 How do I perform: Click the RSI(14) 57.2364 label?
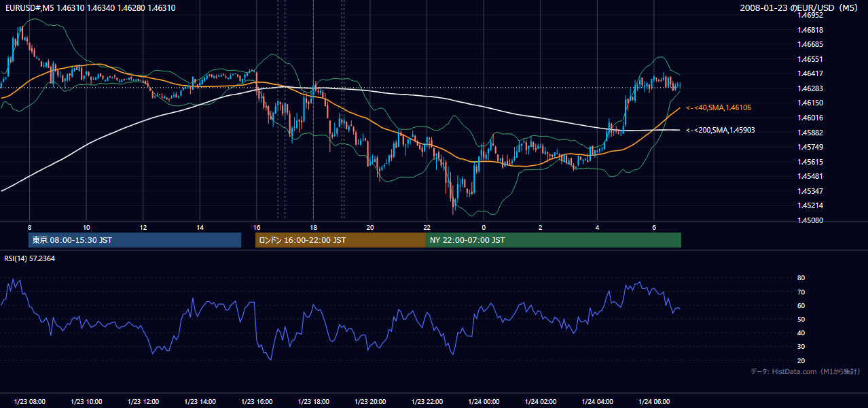click(x=29, y=258)
